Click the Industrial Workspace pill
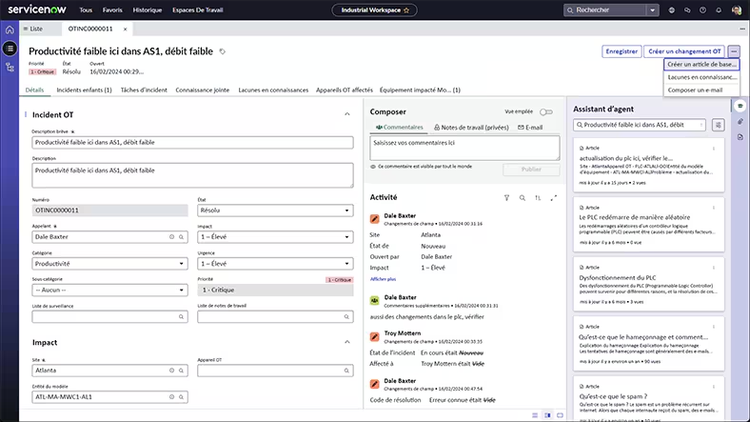 coord(375,10)
